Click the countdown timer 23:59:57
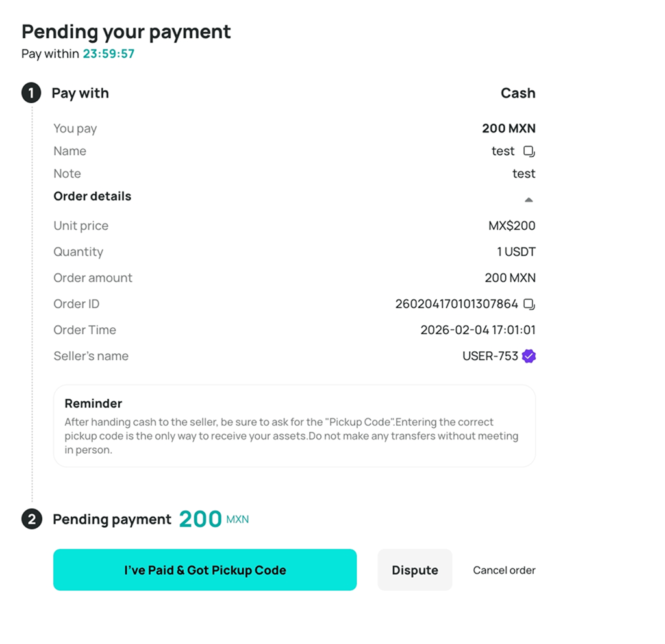 108,54
